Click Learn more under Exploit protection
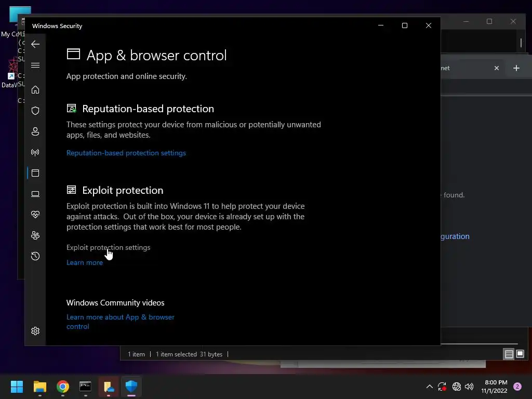Viewport: 532px width, 399px height. pyautogui.click(x=85, y=262)
